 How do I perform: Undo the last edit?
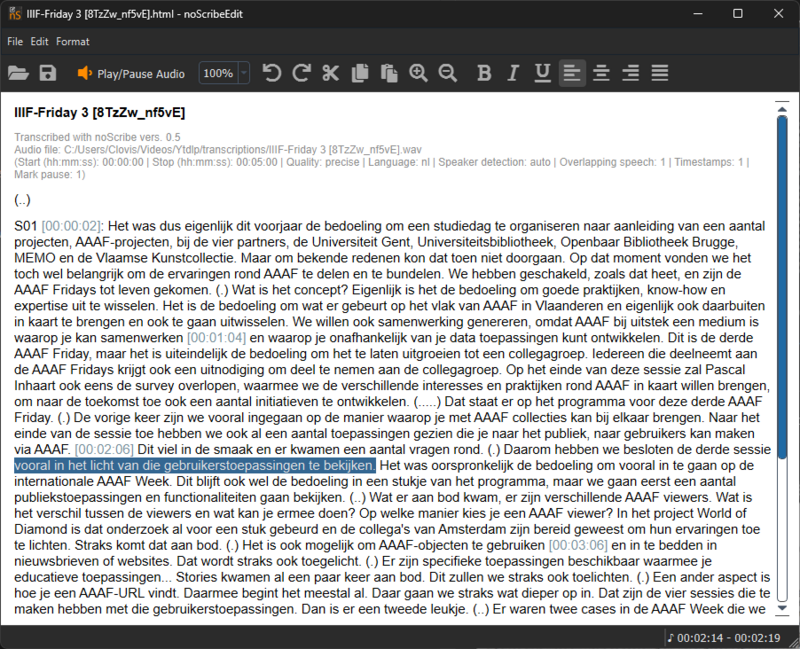pyautogui.click(x=273, y=72)
